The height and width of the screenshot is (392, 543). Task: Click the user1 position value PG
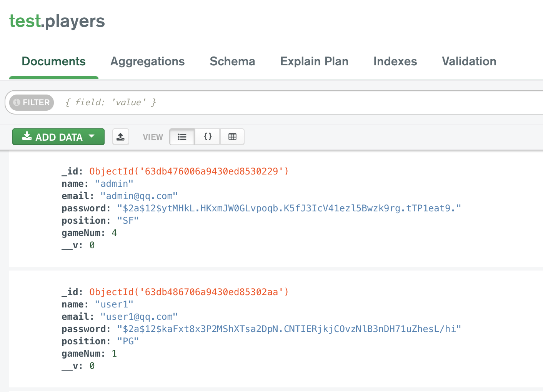point(128,341)
